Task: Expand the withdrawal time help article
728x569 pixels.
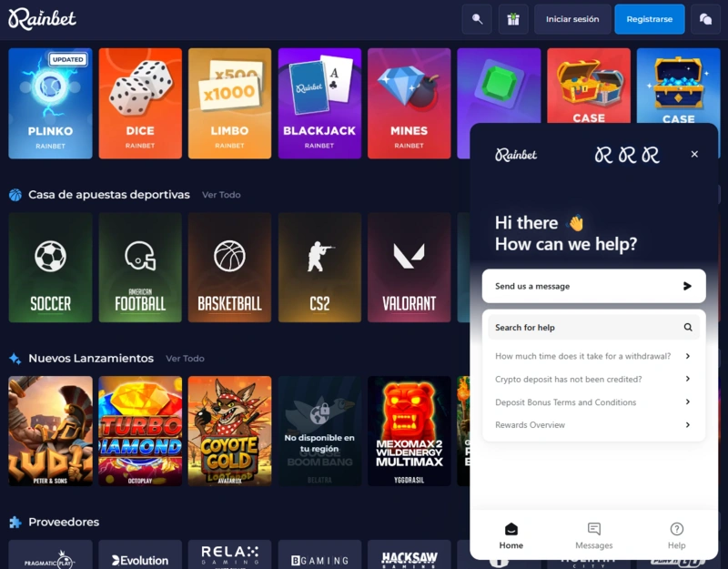Action: [592, 356]
